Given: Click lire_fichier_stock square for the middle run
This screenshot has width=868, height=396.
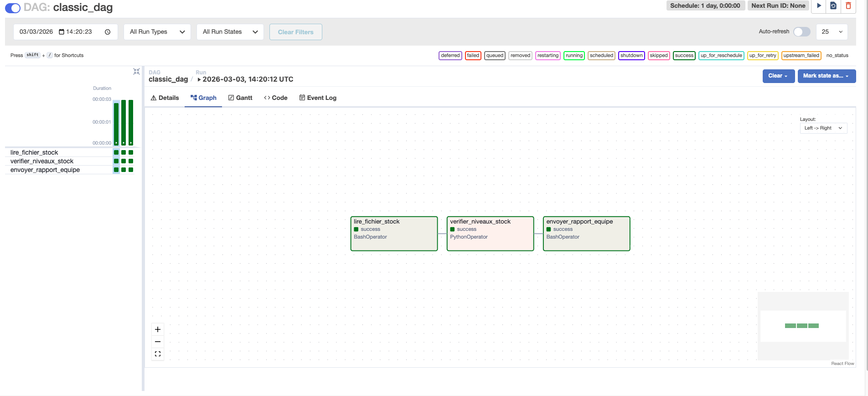Looking at the screenshot, I should 124,152.
